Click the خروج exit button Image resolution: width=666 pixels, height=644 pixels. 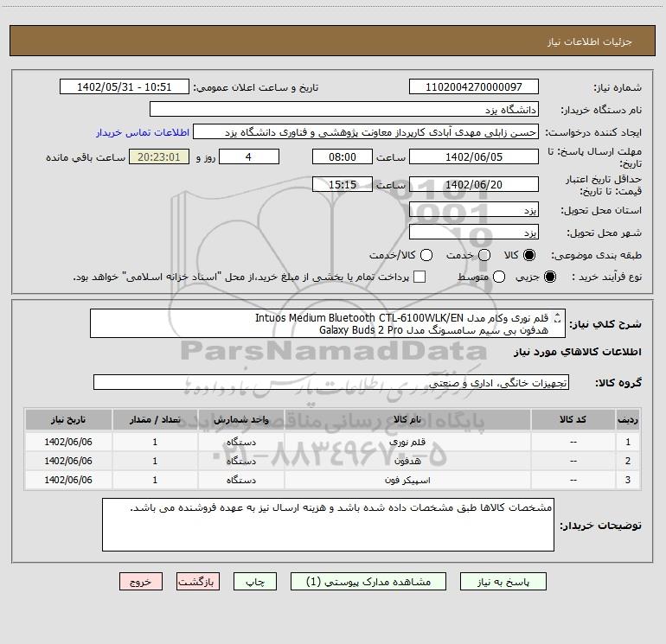[141, 581]
